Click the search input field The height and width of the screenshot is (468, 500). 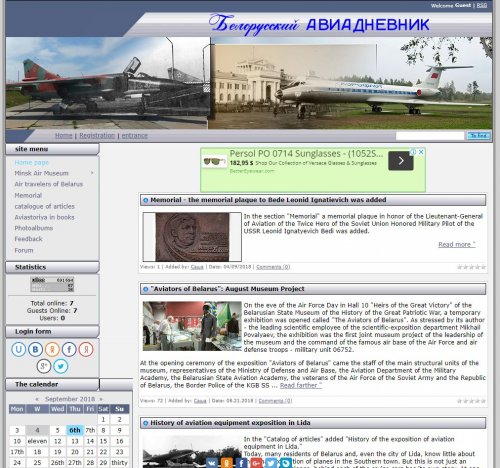(x=430, y=136)
